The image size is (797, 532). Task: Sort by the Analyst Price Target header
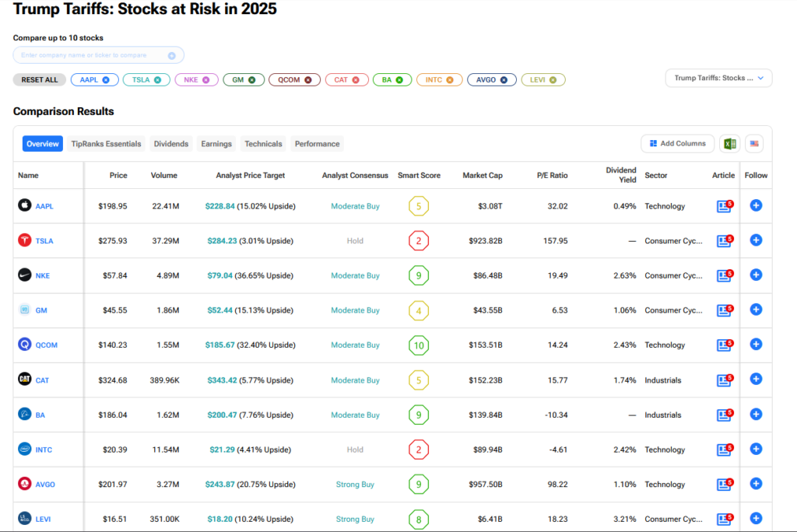coord(250,175)
